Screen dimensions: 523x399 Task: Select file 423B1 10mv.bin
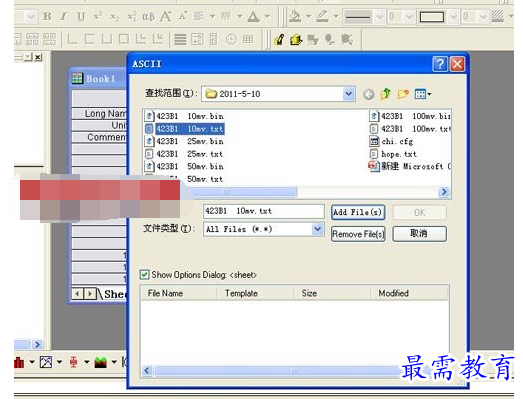point(184,116)
